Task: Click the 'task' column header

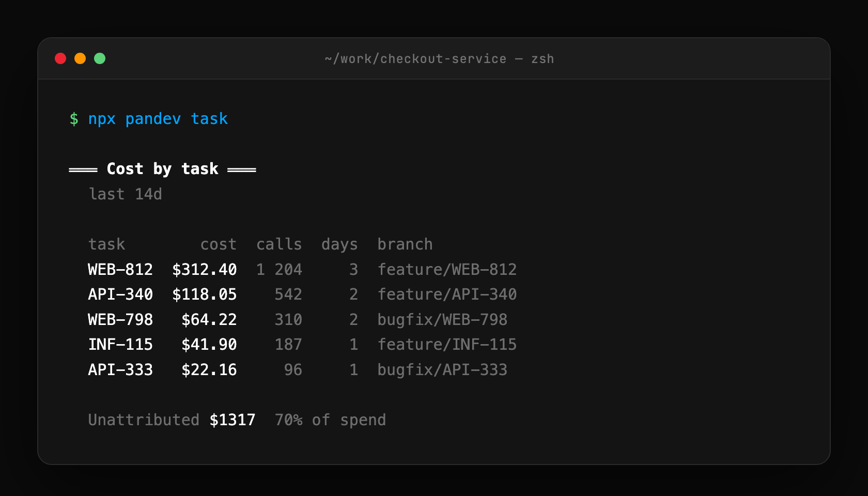Action: pyautogui.click(x=106, y=244)
